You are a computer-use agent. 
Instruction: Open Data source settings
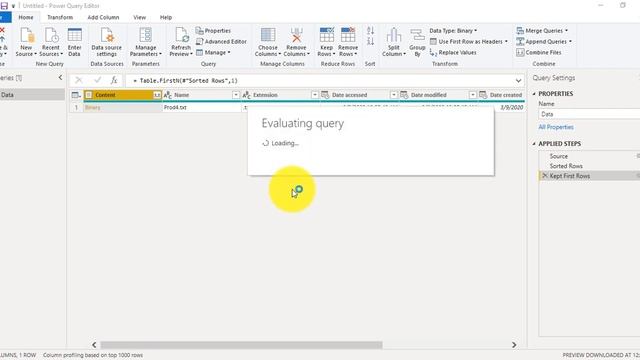(107, 42)
